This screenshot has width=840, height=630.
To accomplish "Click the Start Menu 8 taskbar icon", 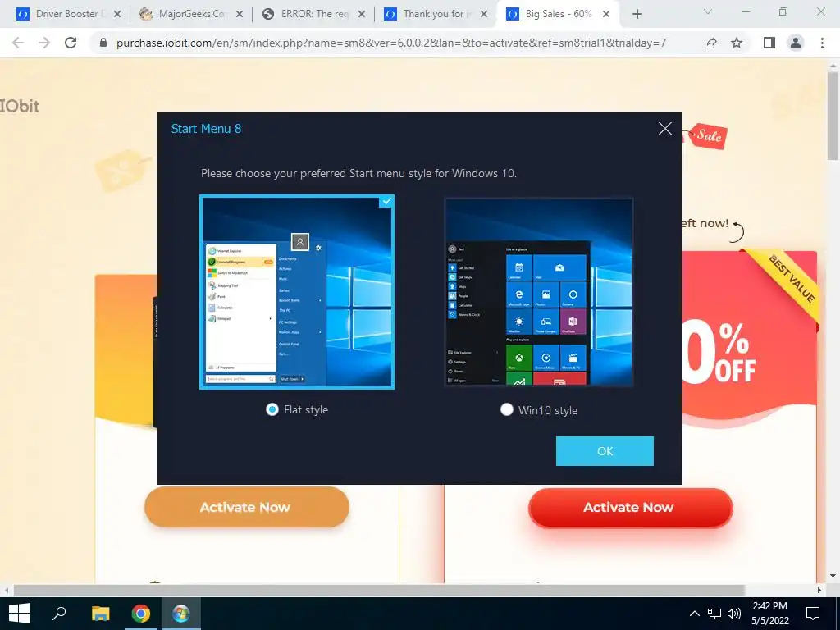I will (181, 614).
